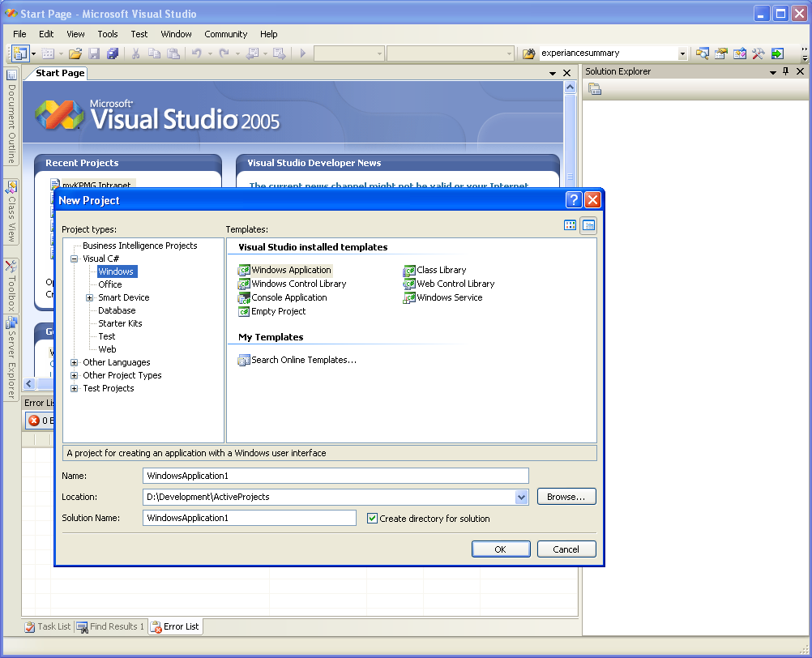Switch templates to large icons view

click(571, 225)
